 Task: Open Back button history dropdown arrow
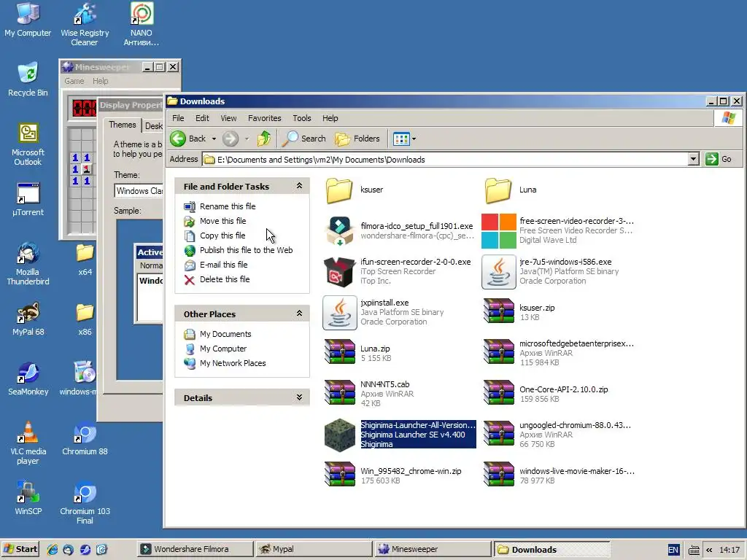[214, 139]
